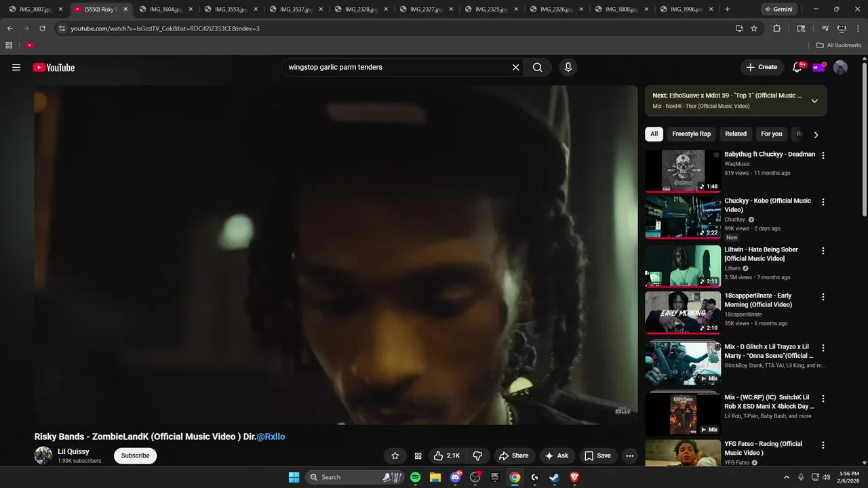Open the YouTube hamburger guide menu
The image size is (868, 488).
click(x=16, y=67)
